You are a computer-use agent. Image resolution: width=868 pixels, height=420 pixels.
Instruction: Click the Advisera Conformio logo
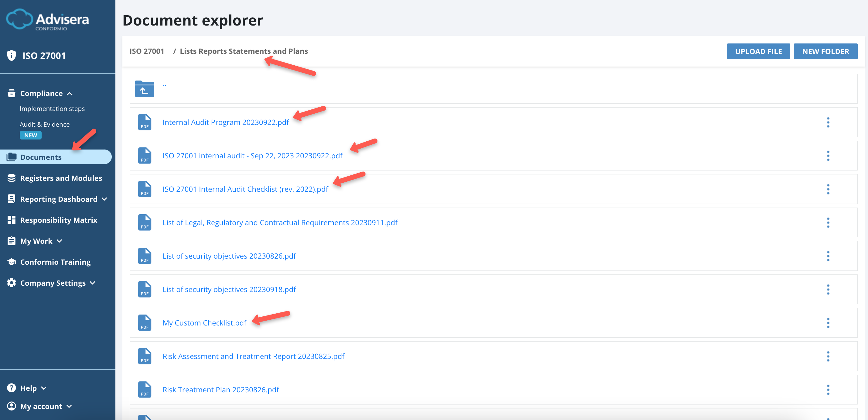click(x=47, y=19)
